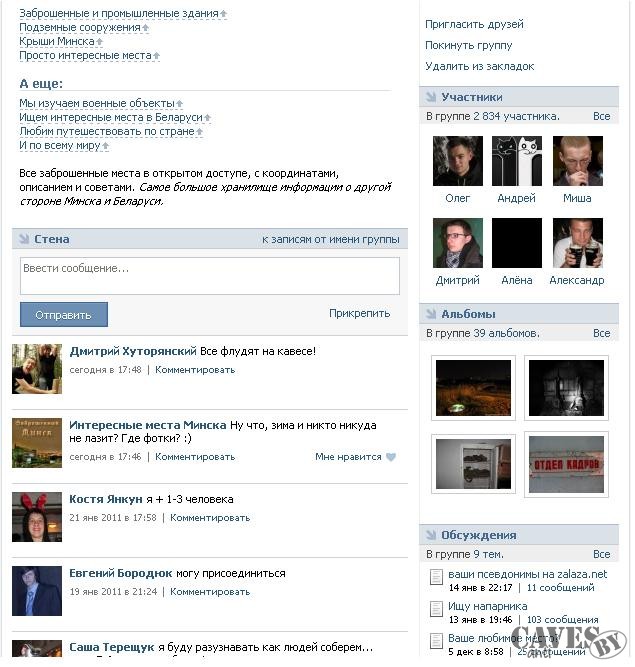Open the ОТДЕЛ КАДРОВ album thumbnail
635x667 pixels.
click(568, 465)
